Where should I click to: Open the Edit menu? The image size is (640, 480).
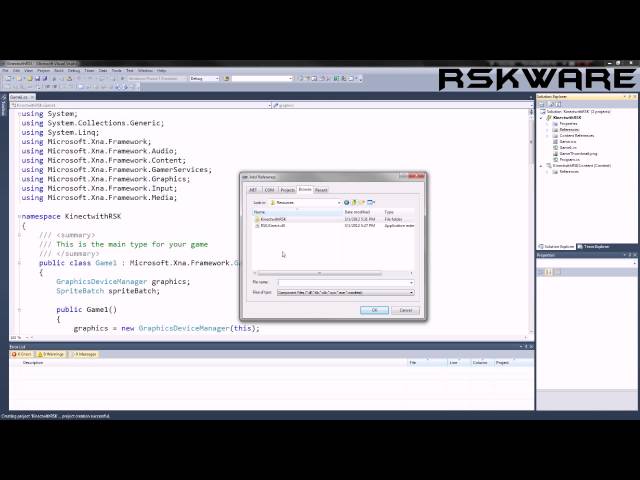[x=16, y=71]
